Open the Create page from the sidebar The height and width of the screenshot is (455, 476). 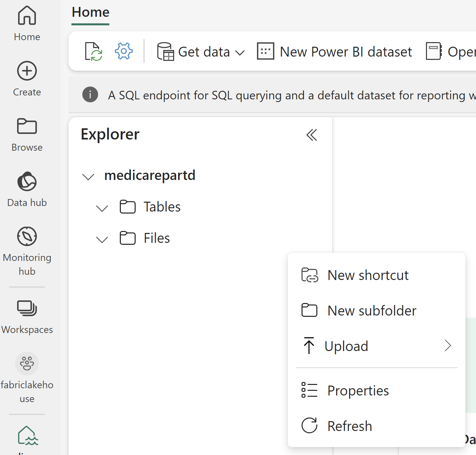pos(27,79)
